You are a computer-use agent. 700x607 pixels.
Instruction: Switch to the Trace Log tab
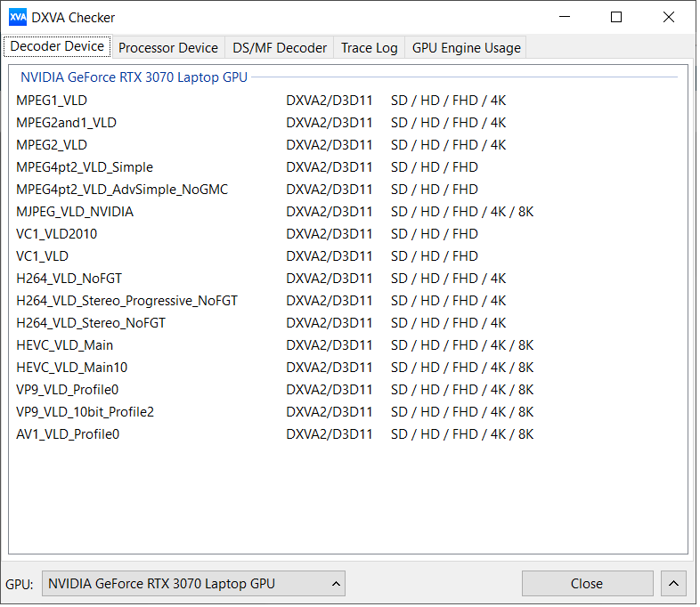370,48
